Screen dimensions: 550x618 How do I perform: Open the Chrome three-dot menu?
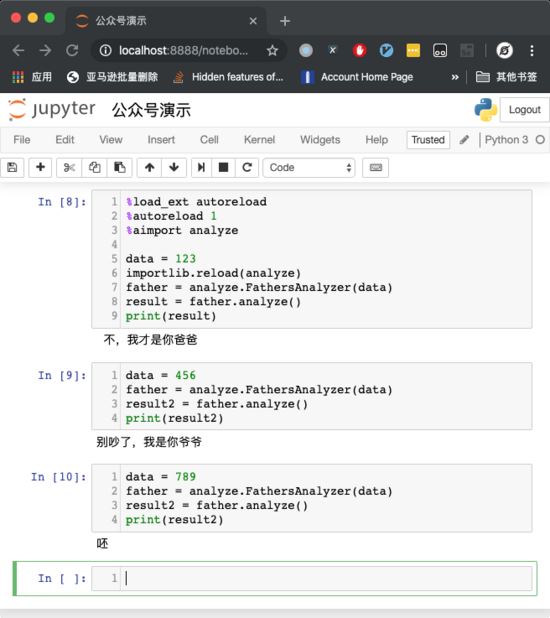click(x=532, y=50)
